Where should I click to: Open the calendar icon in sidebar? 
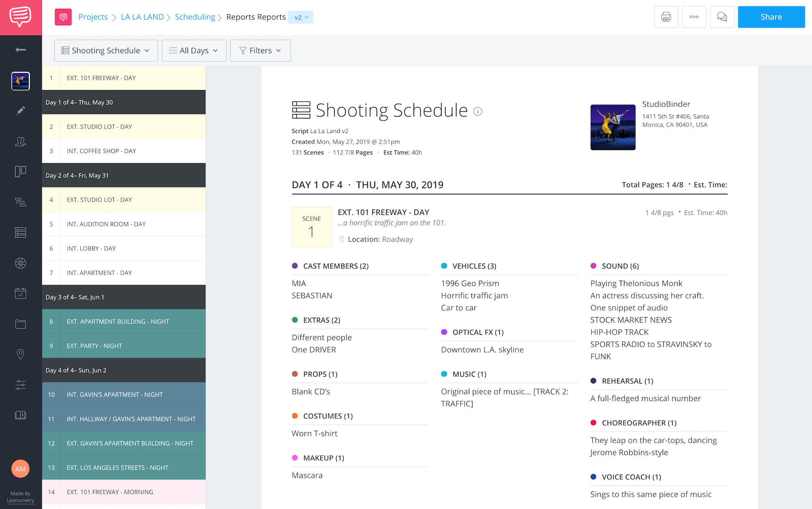coord(21,293)
